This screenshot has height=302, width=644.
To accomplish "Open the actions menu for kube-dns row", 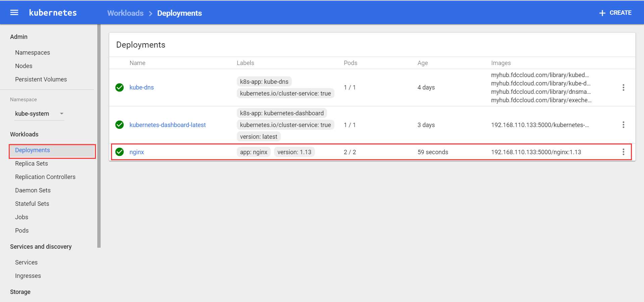I will point(623,87).
